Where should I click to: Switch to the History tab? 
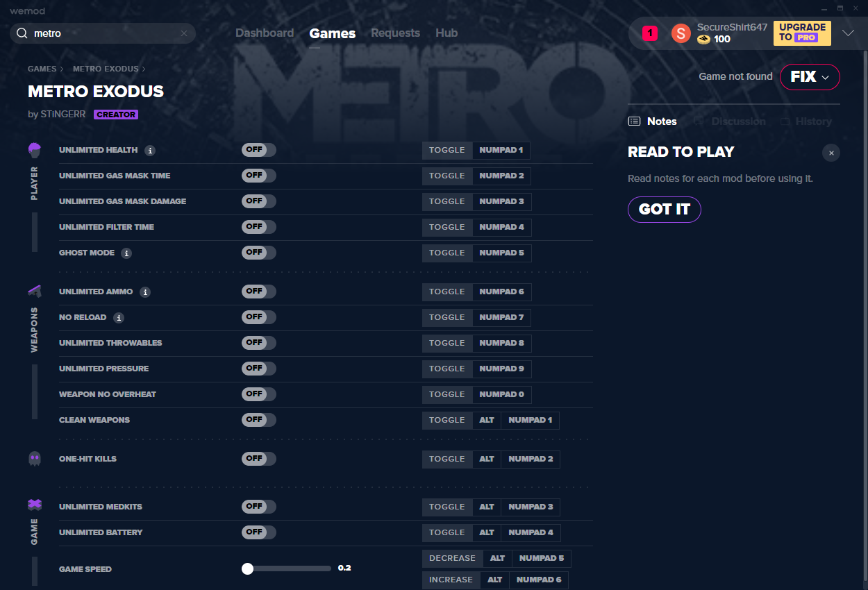pos(813,121)
